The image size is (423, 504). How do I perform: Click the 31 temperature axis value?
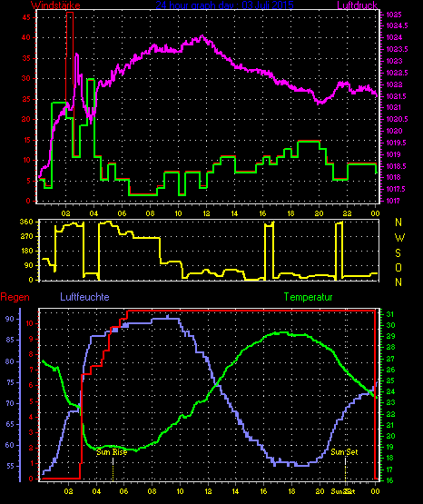pyautogui.click(x=390, y=314)
